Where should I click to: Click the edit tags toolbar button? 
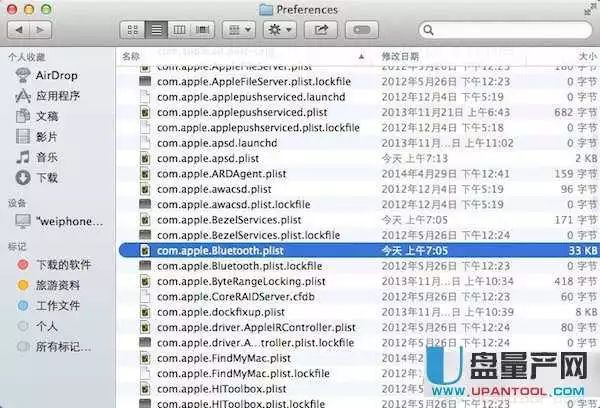[362, 30]
